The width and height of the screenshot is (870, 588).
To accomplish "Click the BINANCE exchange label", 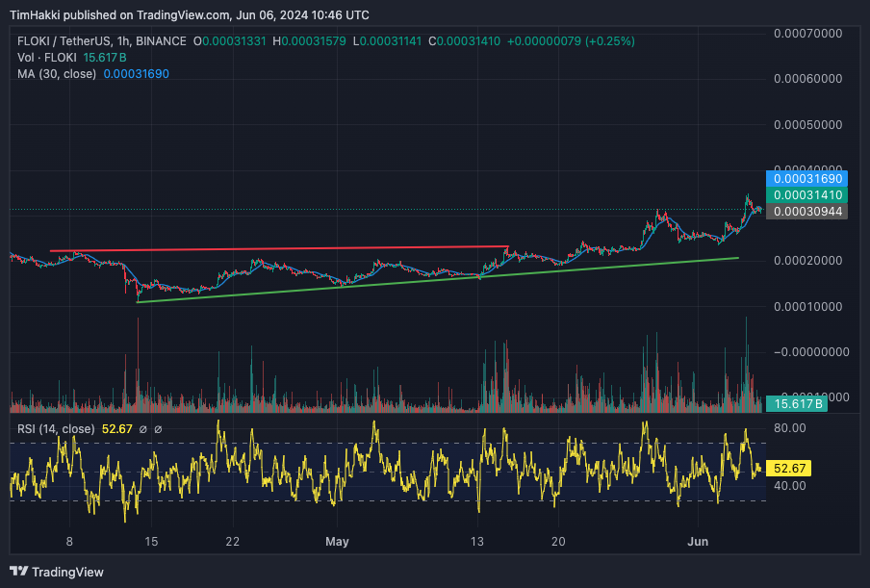I will tap(161, 41).
